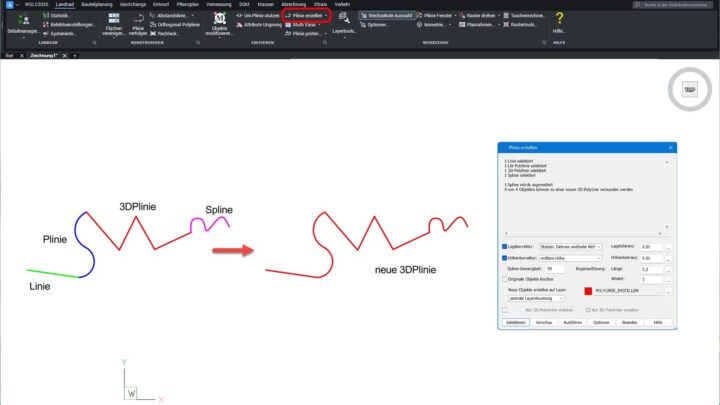Open the Rastertools icon
This screenshot has height=405, width=720.
(506, 25)
